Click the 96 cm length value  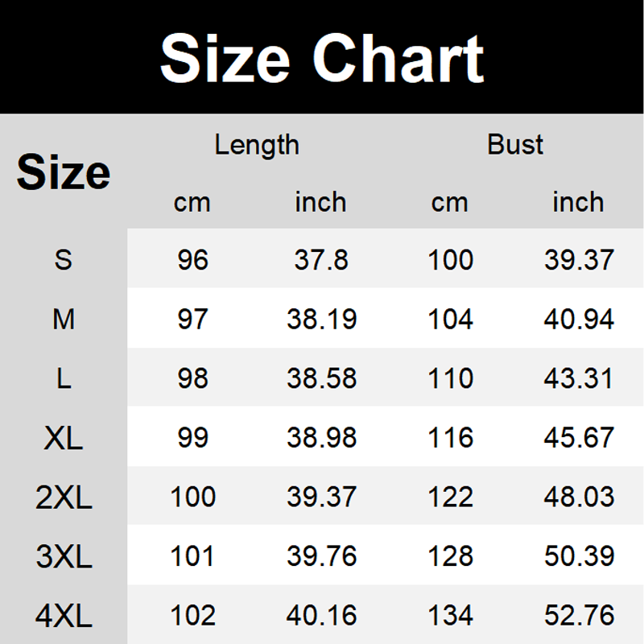tap(192, 260)
